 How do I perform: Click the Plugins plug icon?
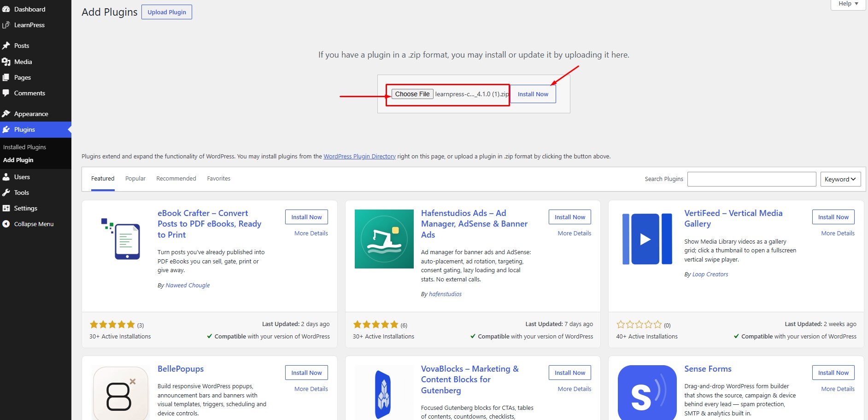point(6,129)
